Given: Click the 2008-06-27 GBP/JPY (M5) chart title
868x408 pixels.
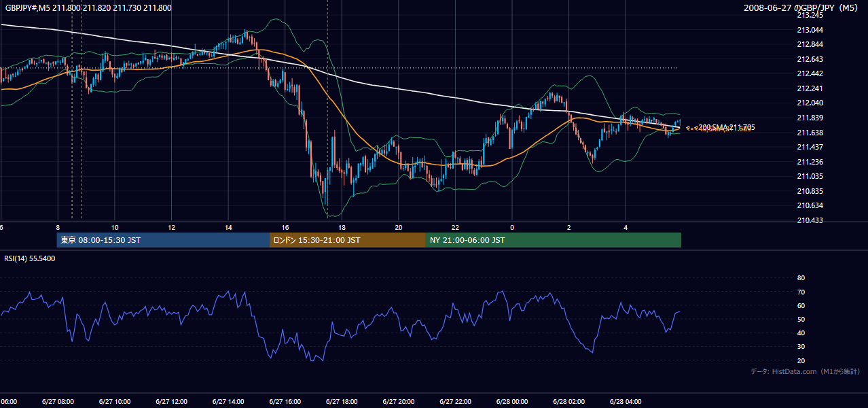Looking at the screenshot, I should [x=801, y=7].
